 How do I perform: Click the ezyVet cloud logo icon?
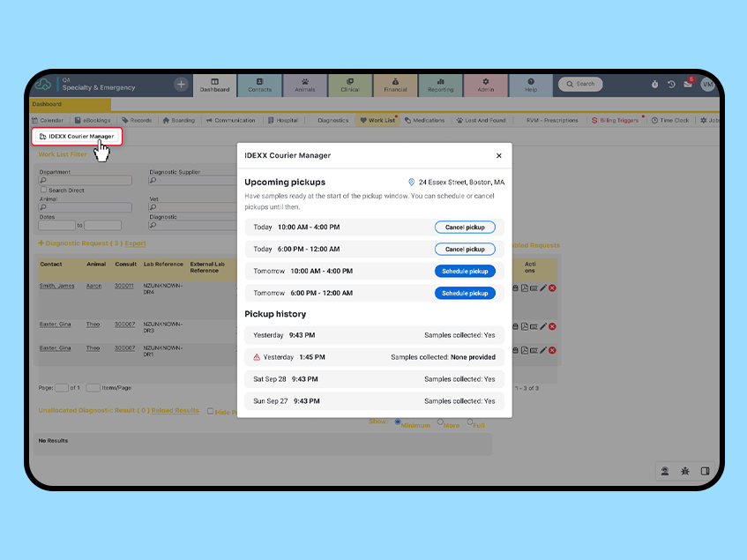click(x=43, y=85)
